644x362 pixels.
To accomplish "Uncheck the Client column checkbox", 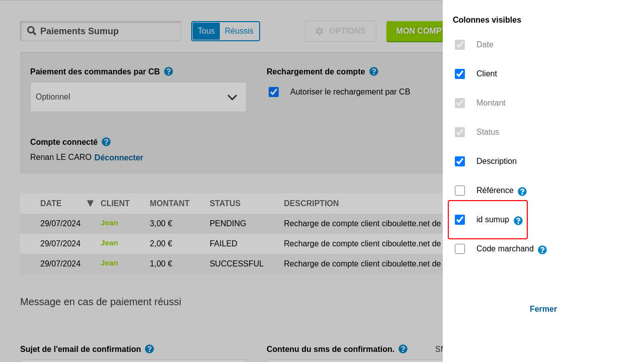I will [460, 74].
